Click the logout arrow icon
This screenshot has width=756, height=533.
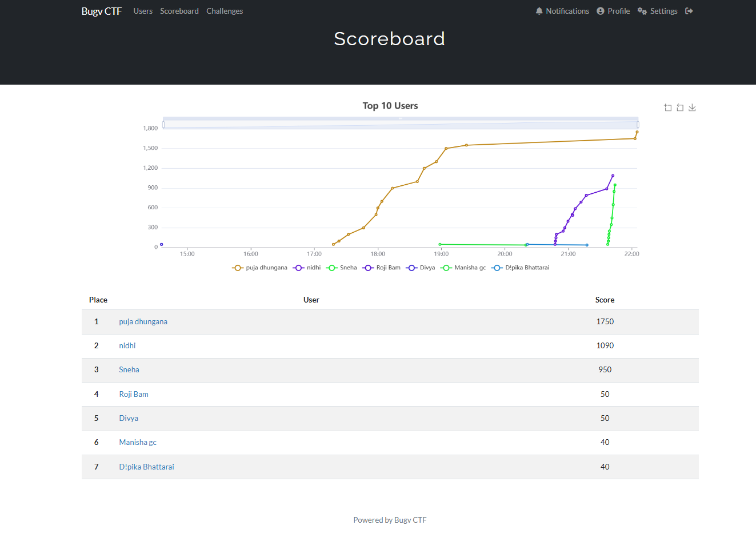[x=689, y=11]
